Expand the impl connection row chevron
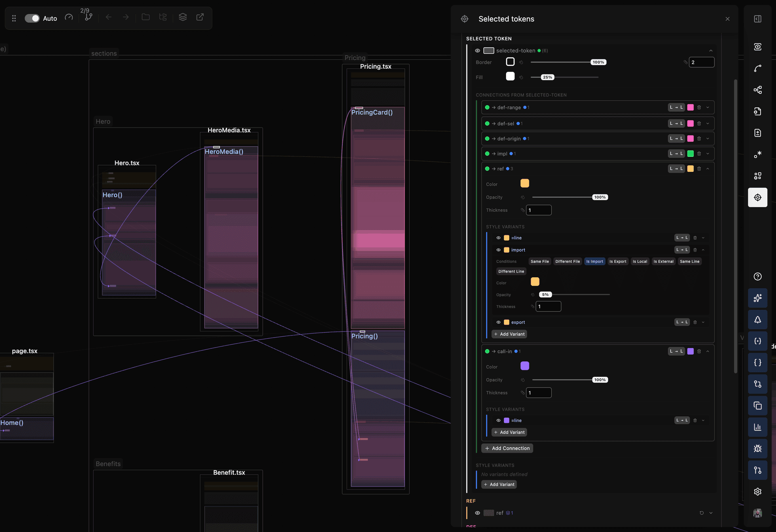Image resolution: width=776 pixels, height=532 pixels. coord(708,154)
